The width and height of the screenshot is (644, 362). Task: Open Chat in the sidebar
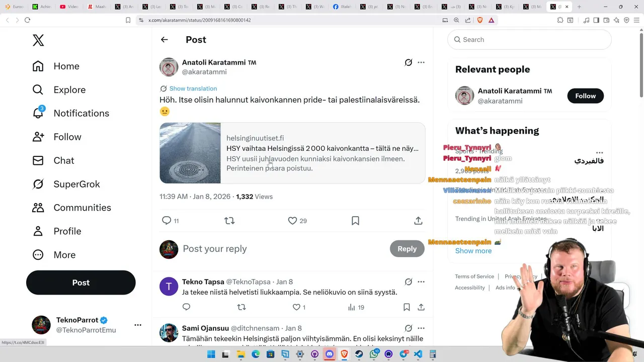[53, 160]
